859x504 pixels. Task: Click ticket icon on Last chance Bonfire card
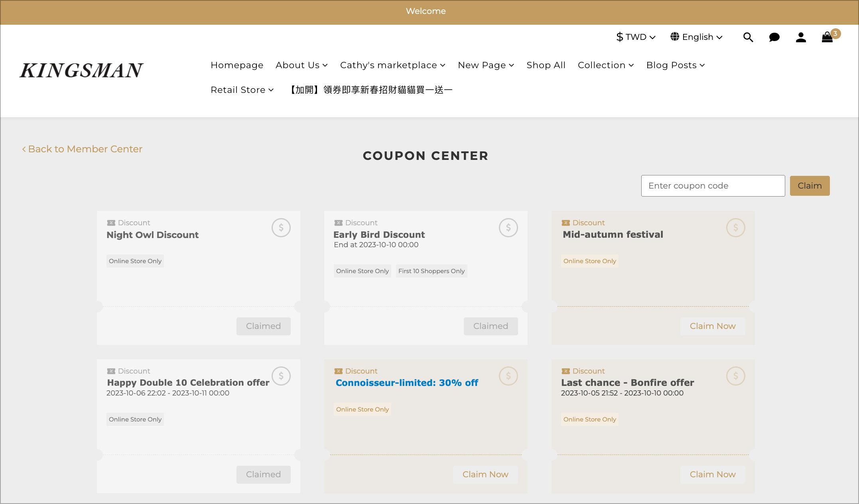[x=566, y=371]
